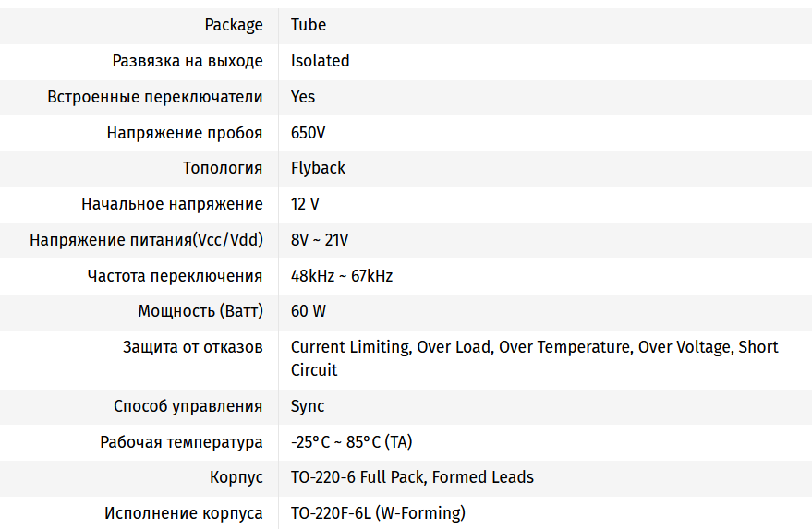Viewport: 812px width, 529px height.
Task: Select the "Flyback" topology value
Action: [x=318, y=168]
